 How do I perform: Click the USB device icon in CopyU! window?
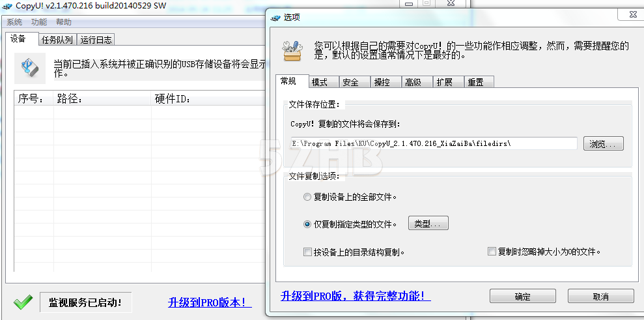tap(30, 68)
